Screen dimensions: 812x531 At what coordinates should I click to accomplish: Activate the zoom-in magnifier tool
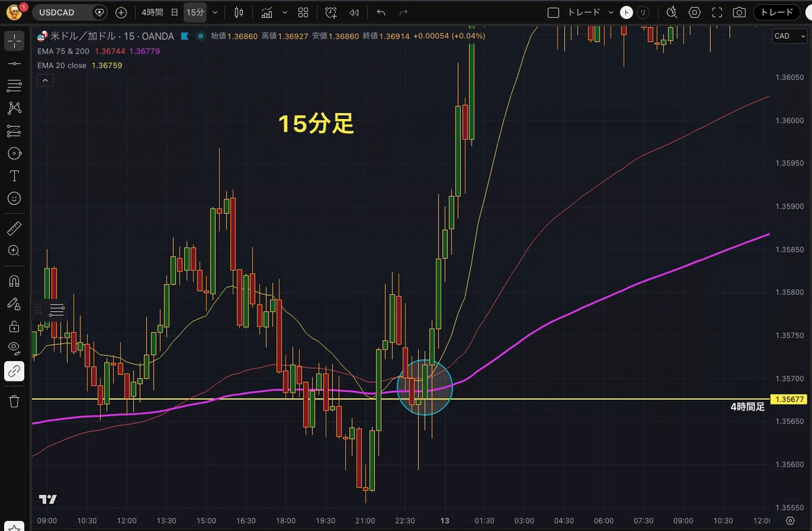(14, 250)
